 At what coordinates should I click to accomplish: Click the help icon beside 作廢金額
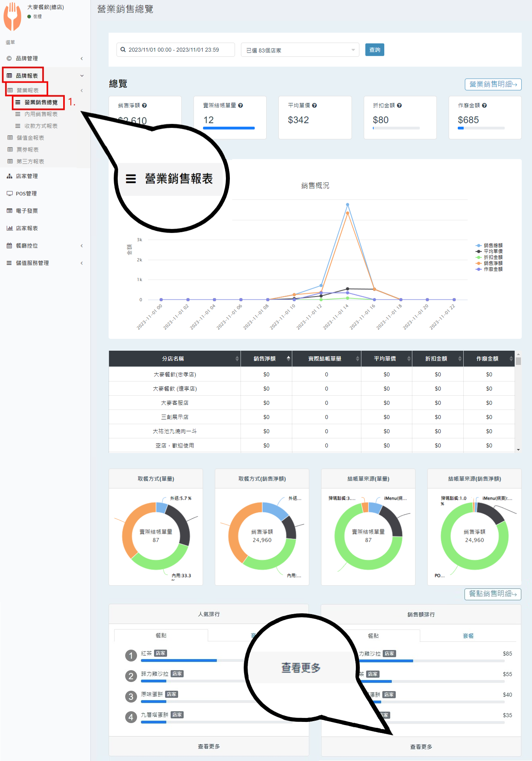click(x=484, y=105)
